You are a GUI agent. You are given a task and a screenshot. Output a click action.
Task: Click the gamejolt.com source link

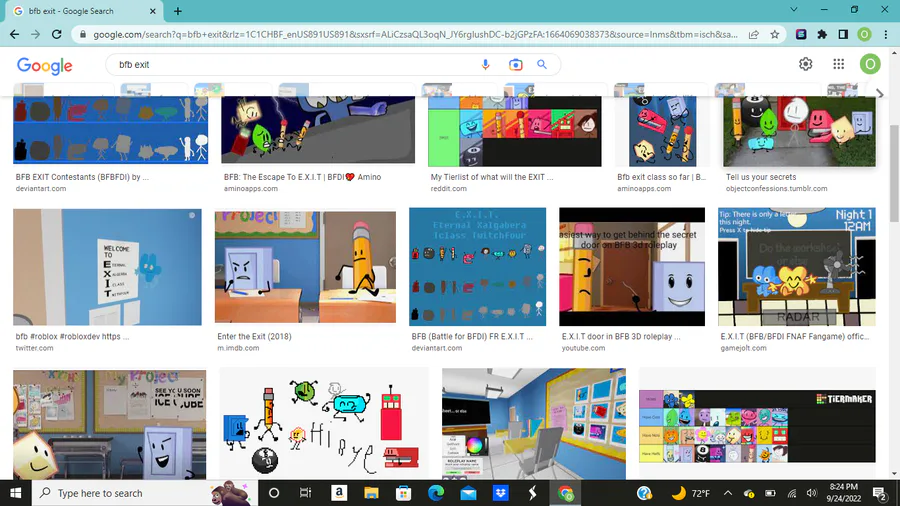click(743, 348)
